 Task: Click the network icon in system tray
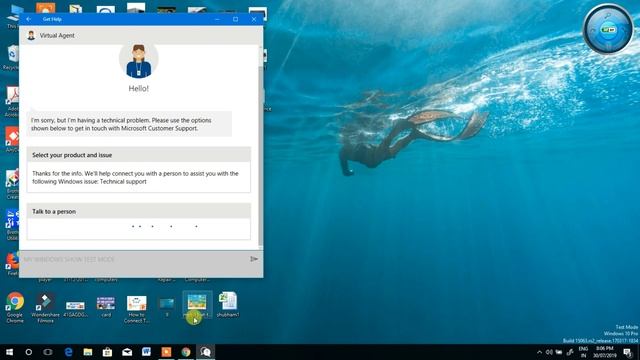tap(570, 352)
